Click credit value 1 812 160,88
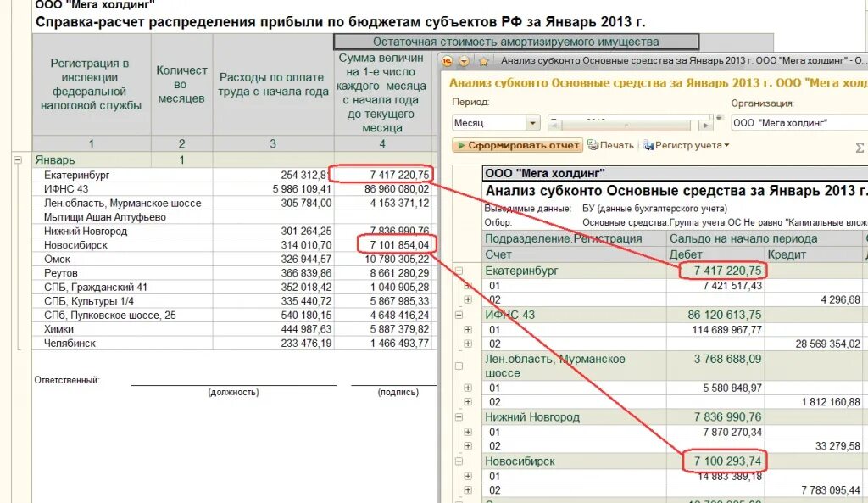This screenshot has width=868, height=503. point(831,401)
